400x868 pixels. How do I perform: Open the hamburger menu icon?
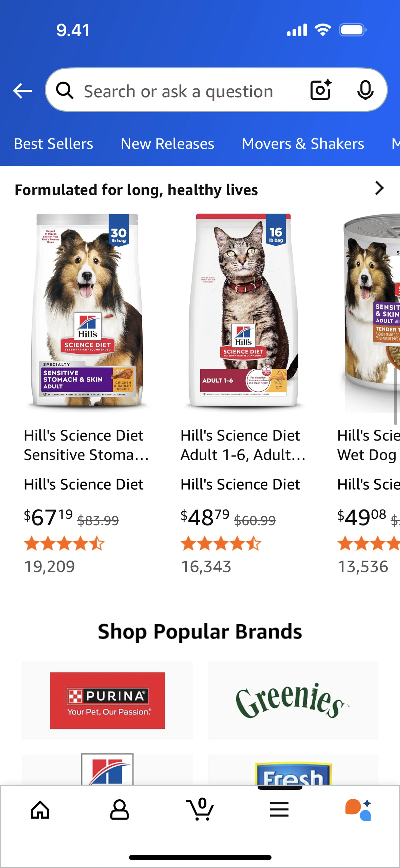279,809
